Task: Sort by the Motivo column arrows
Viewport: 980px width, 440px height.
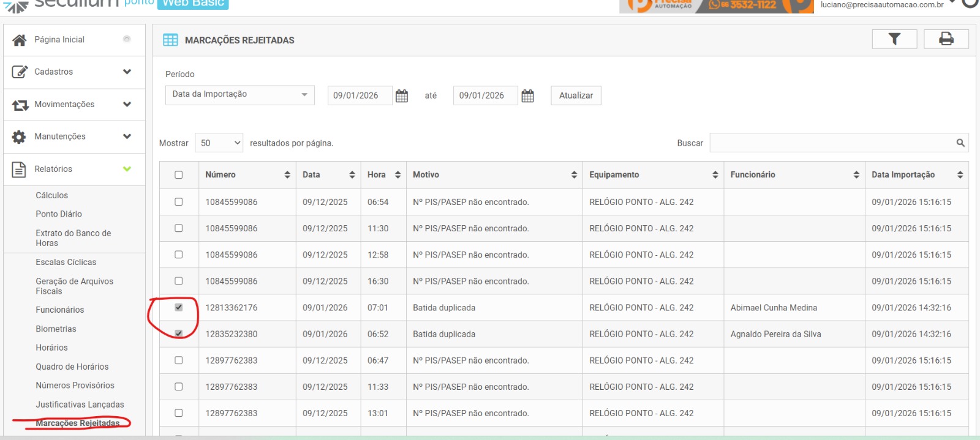Action: click(574, 175)
